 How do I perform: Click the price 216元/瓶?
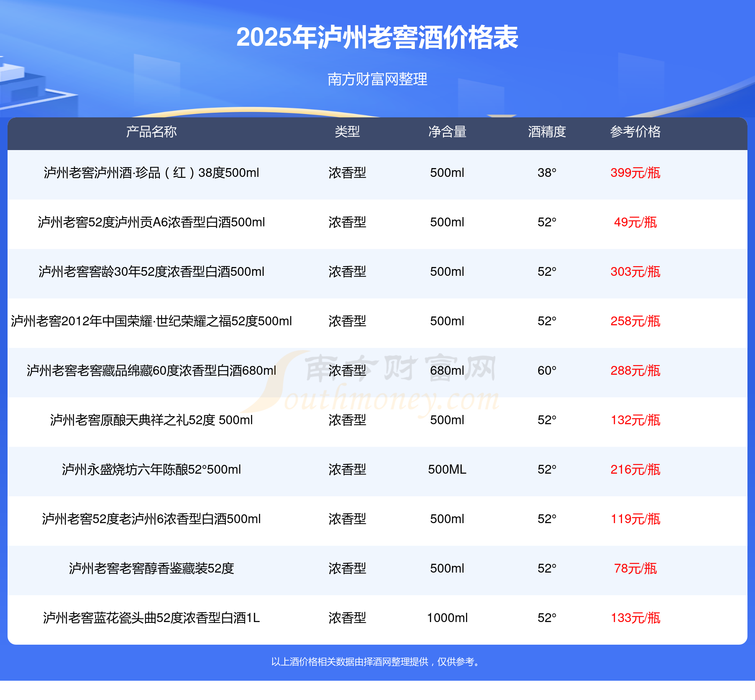tap(635, 469)
